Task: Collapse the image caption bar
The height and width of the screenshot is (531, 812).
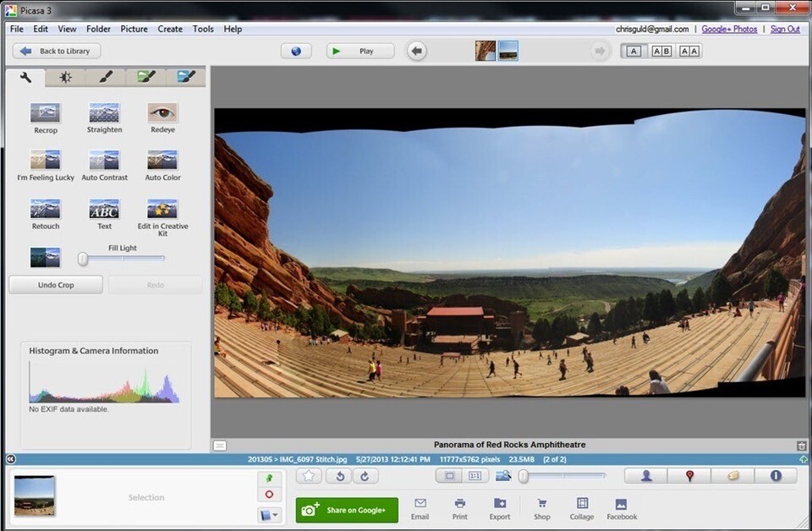Action: pyautogui.click(x=219, y=445)
